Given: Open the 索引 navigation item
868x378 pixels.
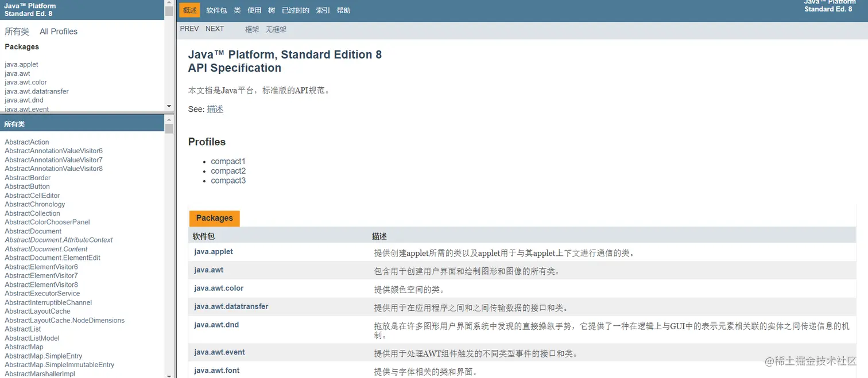Looking at the screenshot, I should coord(323,10).
